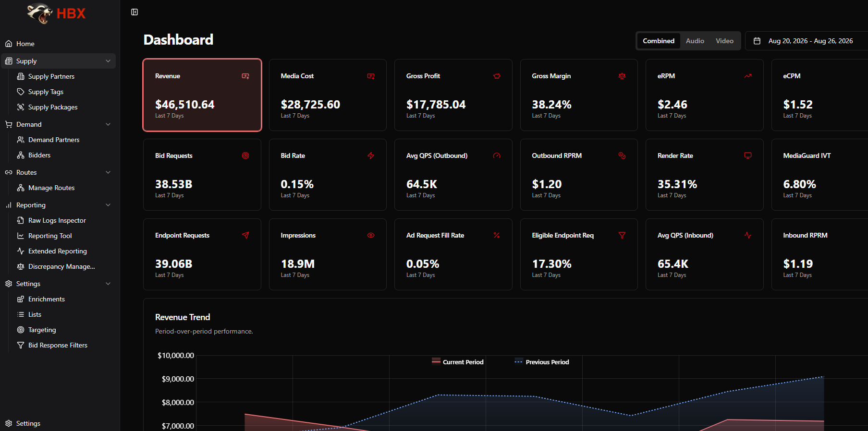The height and width of the screenshot is (431, 868).
Task: Click the Avg QPS (Outbound) gauge icon
Action: 497,156
